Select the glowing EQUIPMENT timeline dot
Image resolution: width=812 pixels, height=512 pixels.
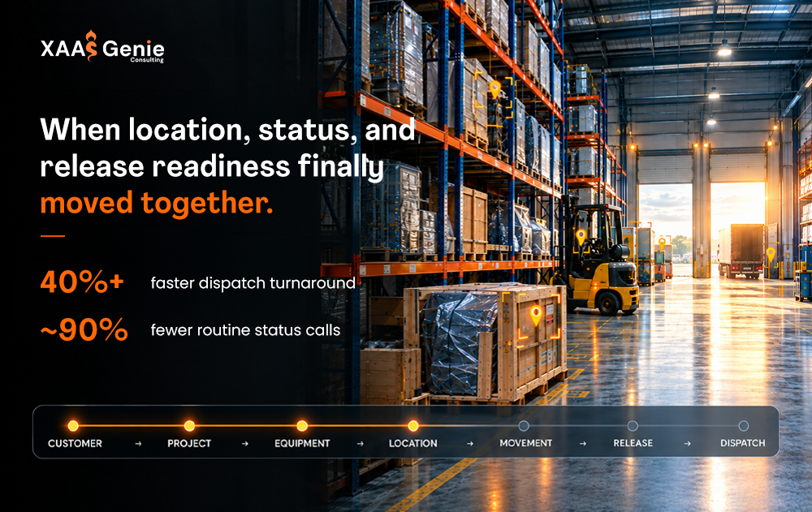point(302,425)
